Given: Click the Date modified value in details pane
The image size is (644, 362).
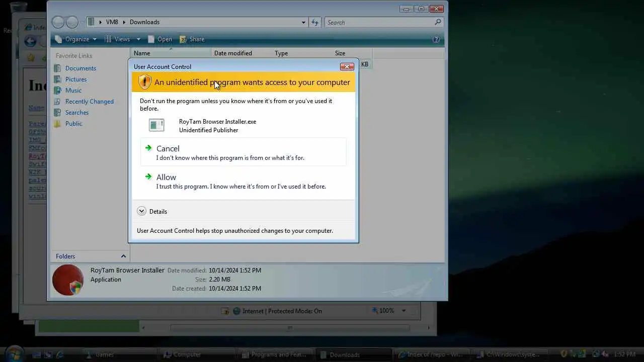Looking at the screenshot, I should pyautogui.click(x=235, y=270).
